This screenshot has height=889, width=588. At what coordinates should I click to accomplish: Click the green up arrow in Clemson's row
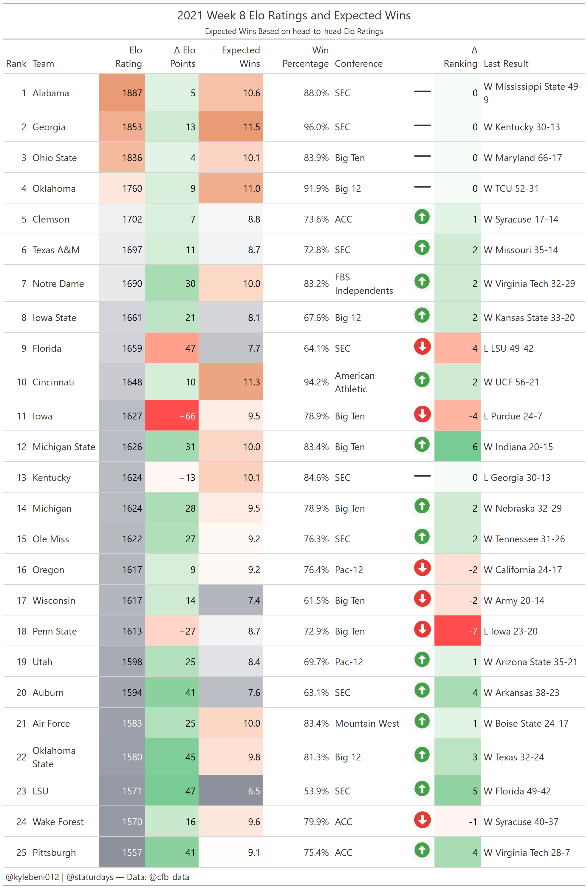(422, 217)
